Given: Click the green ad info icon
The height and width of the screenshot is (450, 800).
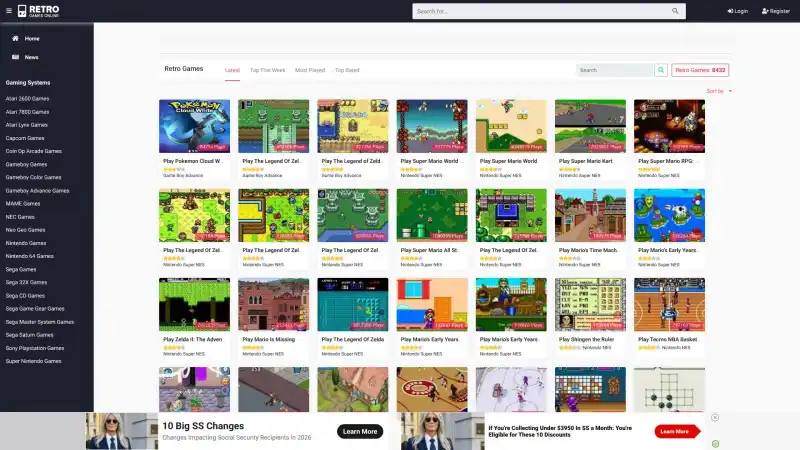Looking at the screenshot, I should (715, 444).
